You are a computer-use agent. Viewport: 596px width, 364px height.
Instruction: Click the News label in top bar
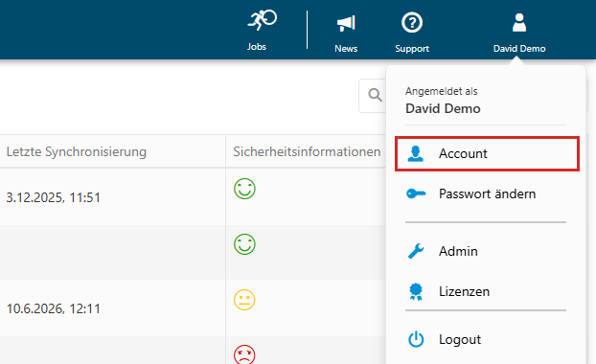tap(346, 49)
